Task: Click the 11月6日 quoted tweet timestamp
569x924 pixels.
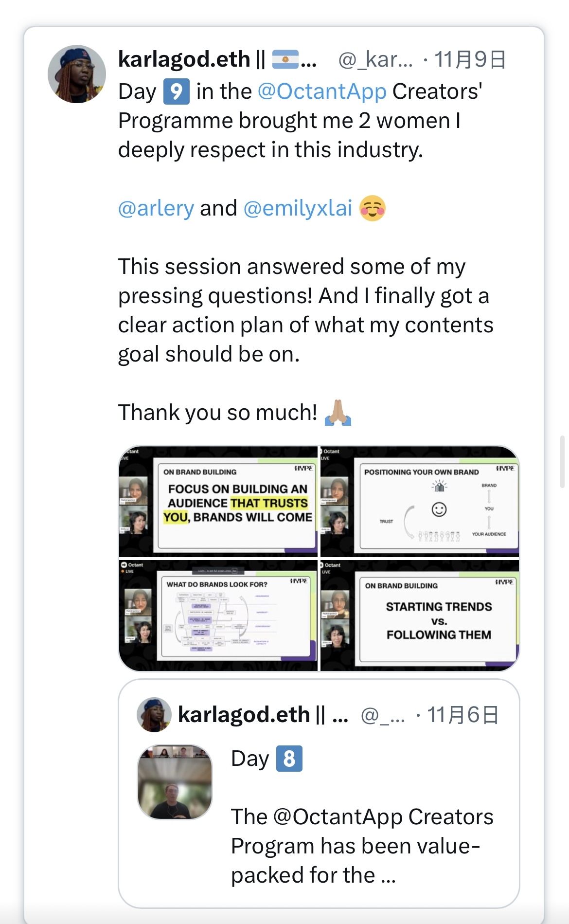Action: tap(462, 715)
